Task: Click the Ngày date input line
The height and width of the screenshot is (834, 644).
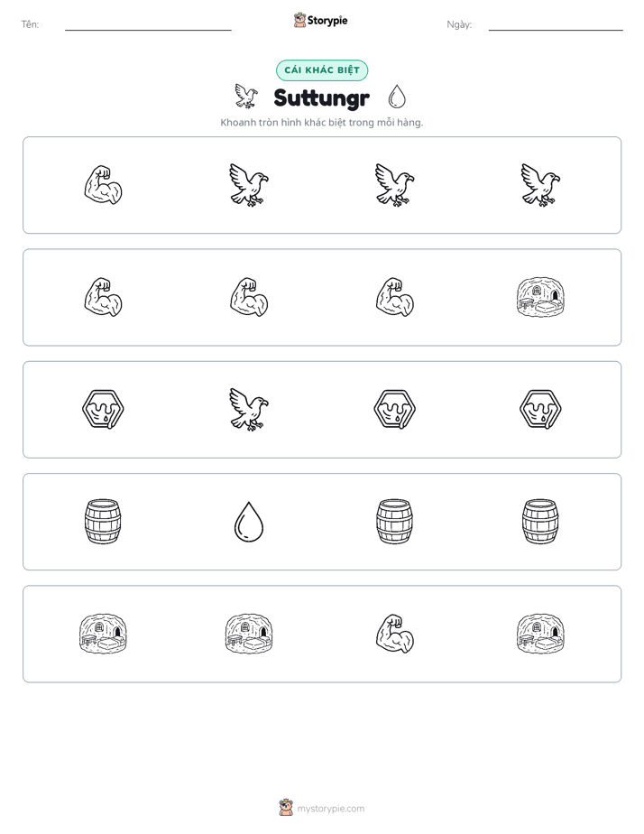Action: 556,25
